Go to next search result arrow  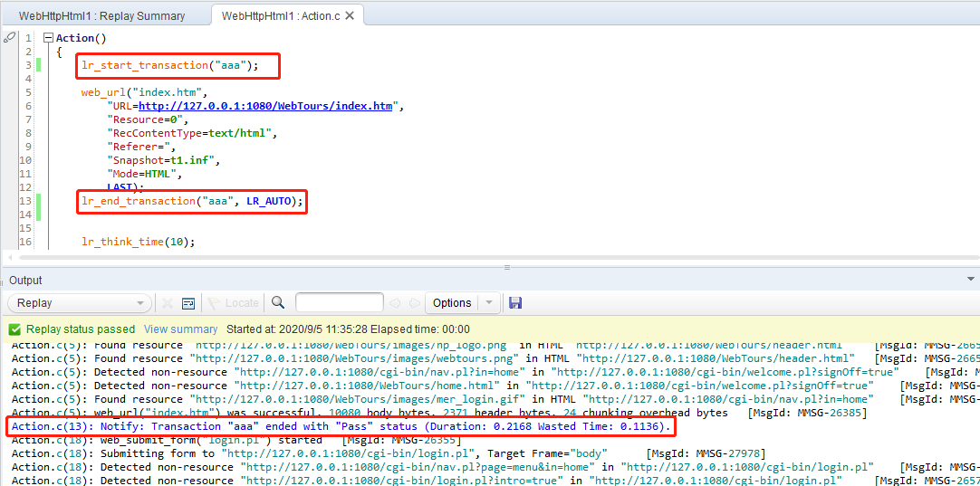click(x=414, y=303)
